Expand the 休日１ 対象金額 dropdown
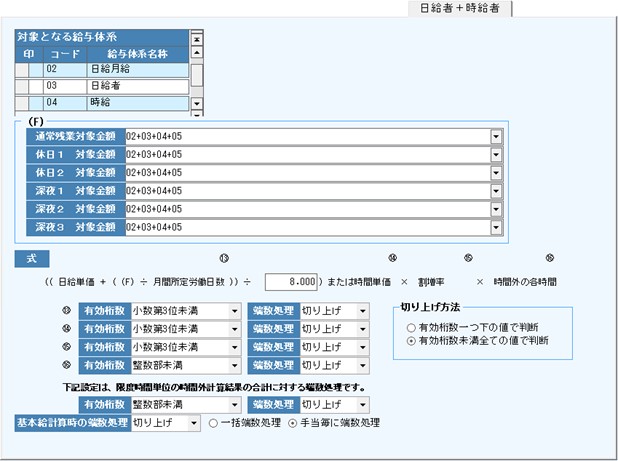The image size is (618, 461). (x=496, y=155)
